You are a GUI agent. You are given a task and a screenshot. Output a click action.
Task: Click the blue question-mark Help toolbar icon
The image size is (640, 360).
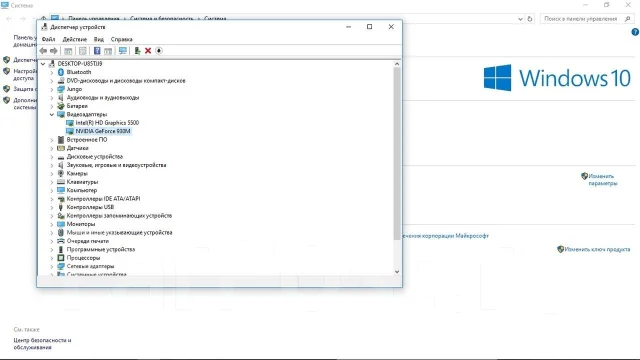click(97, 51)
